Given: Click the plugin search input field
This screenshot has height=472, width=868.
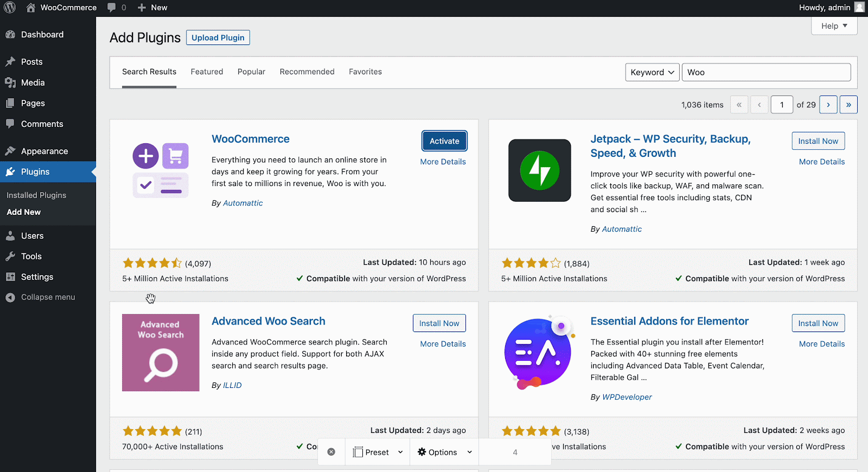Looking at the screenshot, I should click(x=765, y=72).
